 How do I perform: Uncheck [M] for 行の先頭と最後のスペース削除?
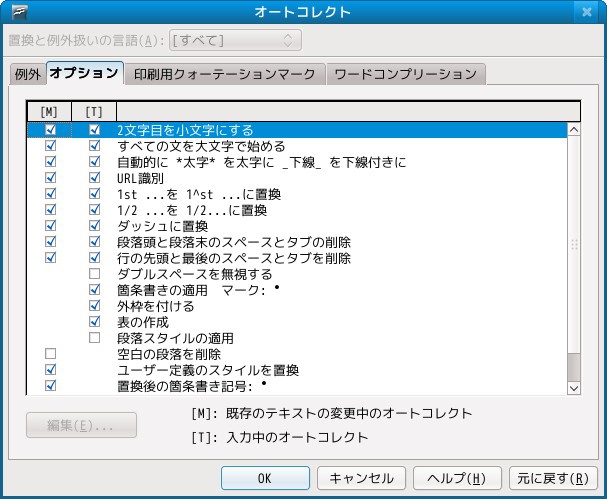pyautogui.click(x=51, y=257)
